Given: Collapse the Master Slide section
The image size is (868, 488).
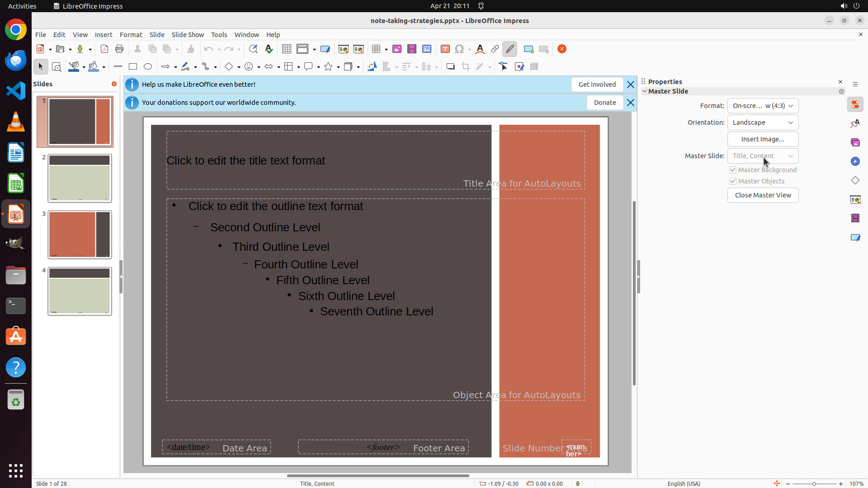Looking at the screenshot, I should pyautogui.click(x=645, y=91).
